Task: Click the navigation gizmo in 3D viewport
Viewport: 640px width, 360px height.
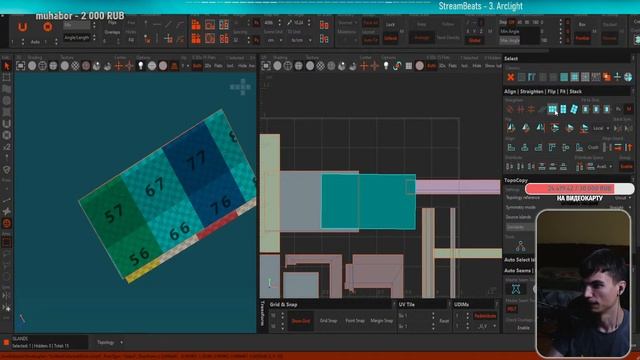Action: [240, 87]
